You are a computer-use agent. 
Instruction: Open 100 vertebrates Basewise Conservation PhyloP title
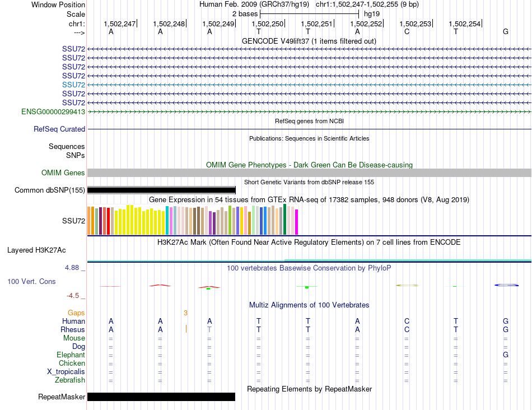coord(309,268)
